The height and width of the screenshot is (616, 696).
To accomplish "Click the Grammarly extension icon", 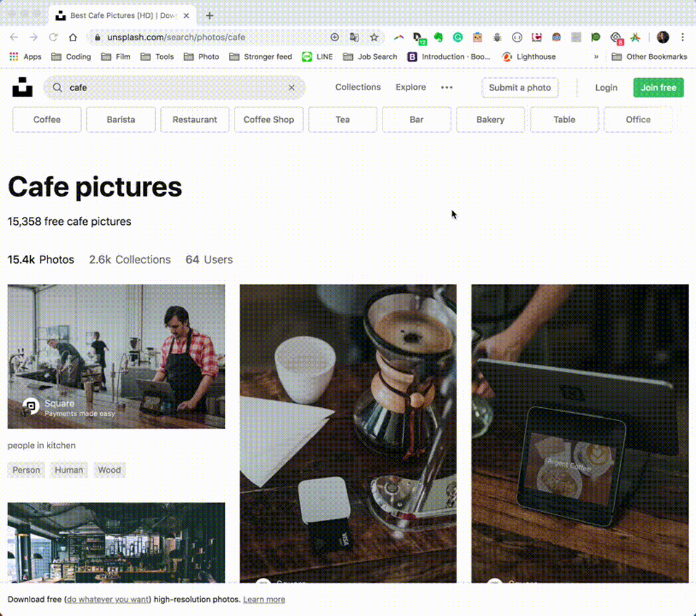I will [x=458, y=38].
